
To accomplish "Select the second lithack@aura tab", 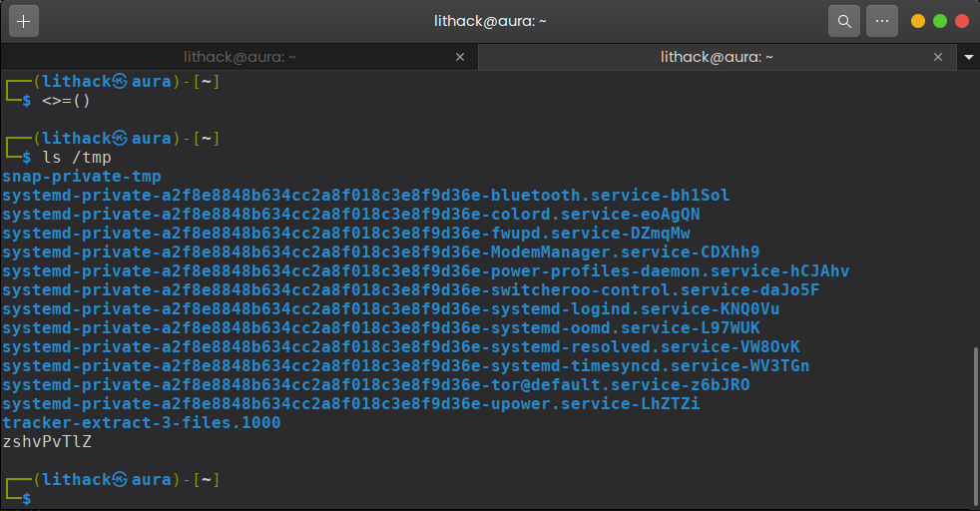I will (x=717, y=57).
